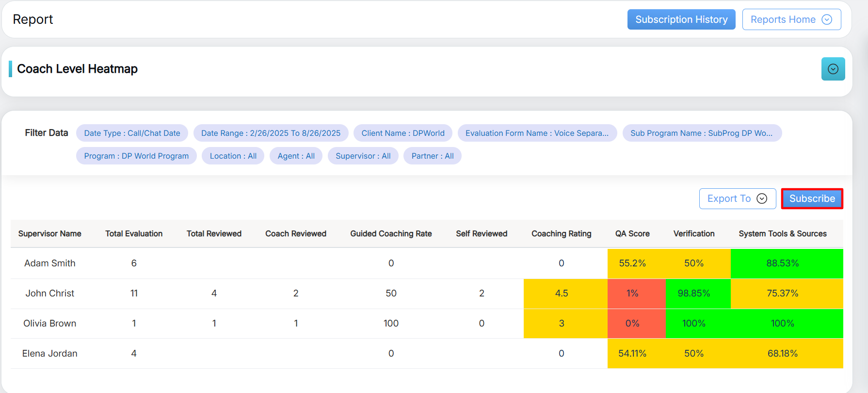Expand the Coach Level Heatmap panel chevron
The width and height of the screenshot is (868, 393).
pyautogui.click(x=833, y=69)
